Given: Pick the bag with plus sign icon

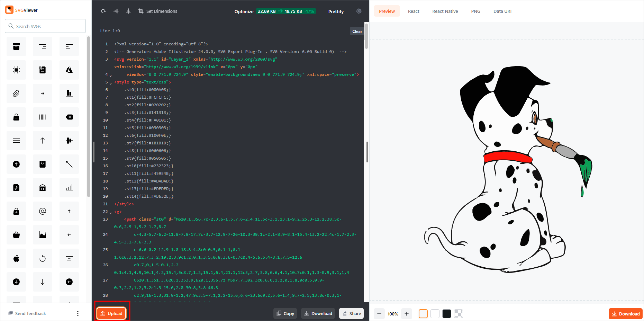Looking at the screenshot, I should (16, 211).
